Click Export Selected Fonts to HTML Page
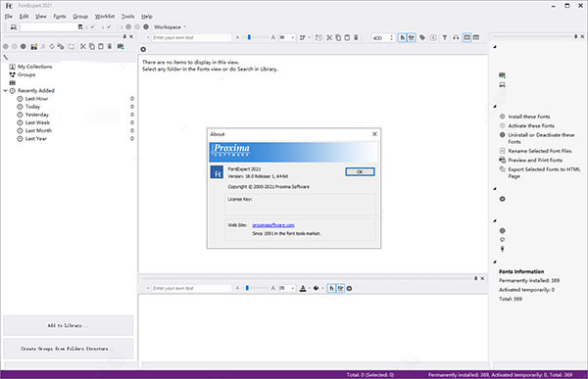The height and width of the screenshot is (379, 588). pos(544,172)
